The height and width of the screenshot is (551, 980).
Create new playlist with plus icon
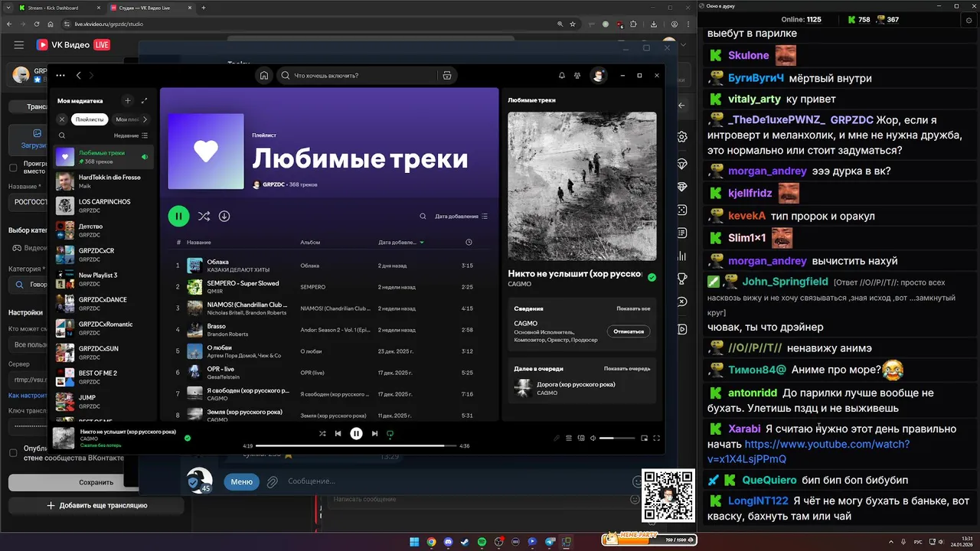point(128,100)
